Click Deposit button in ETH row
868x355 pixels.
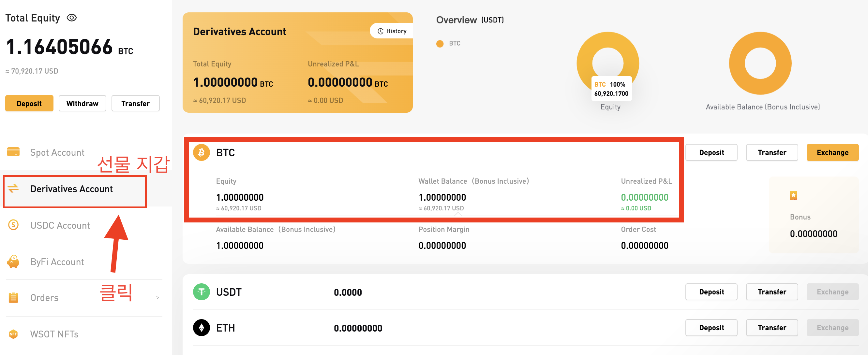[711, 328]
